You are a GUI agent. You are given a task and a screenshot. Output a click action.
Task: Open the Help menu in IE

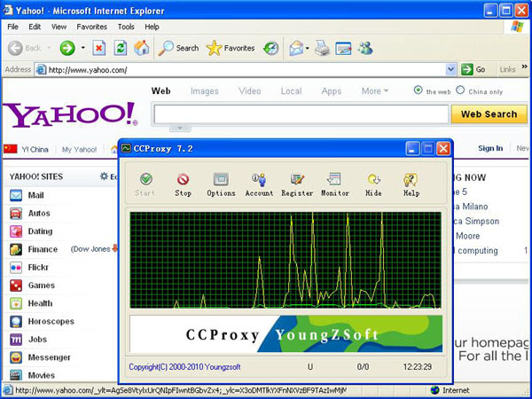tap(152, 27)
